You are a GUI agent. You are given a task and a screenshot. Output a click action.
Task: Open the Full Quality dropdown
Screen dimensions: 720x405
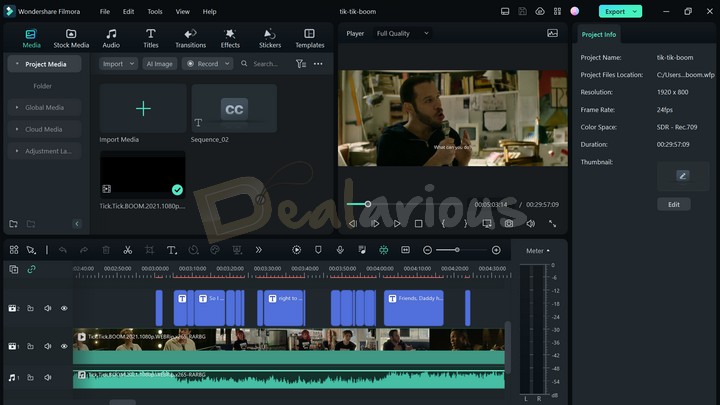coord(402,34)
